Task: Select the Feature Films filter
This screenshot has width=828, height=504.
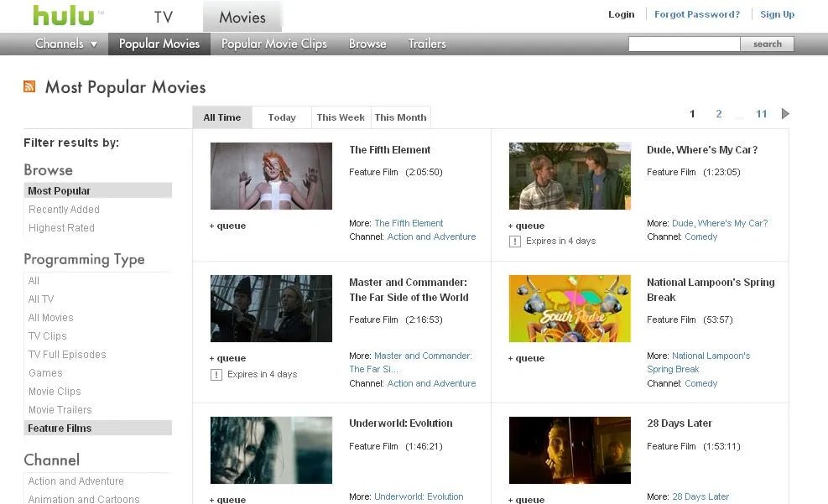Action: point(97,428)
